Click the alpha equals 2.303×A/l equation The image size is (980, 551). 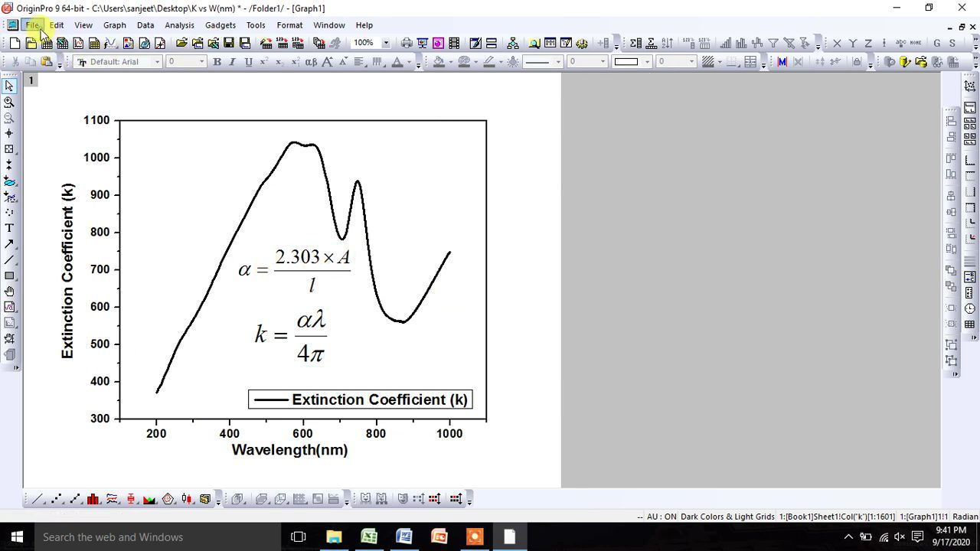coord(294,269)
